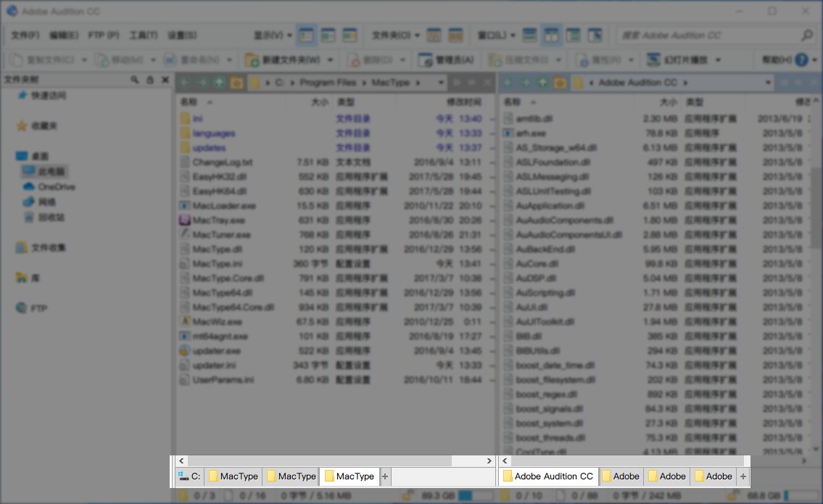
Task: Select the Adobe Audition CC tab
Action: 548,476
